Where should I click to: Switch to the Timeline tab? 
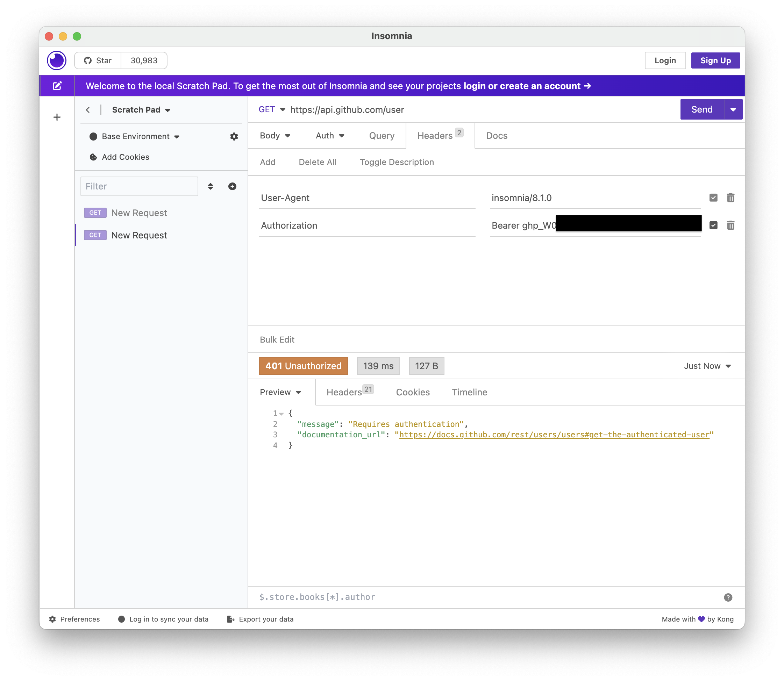pyautogui.click(x=469, y=392)
